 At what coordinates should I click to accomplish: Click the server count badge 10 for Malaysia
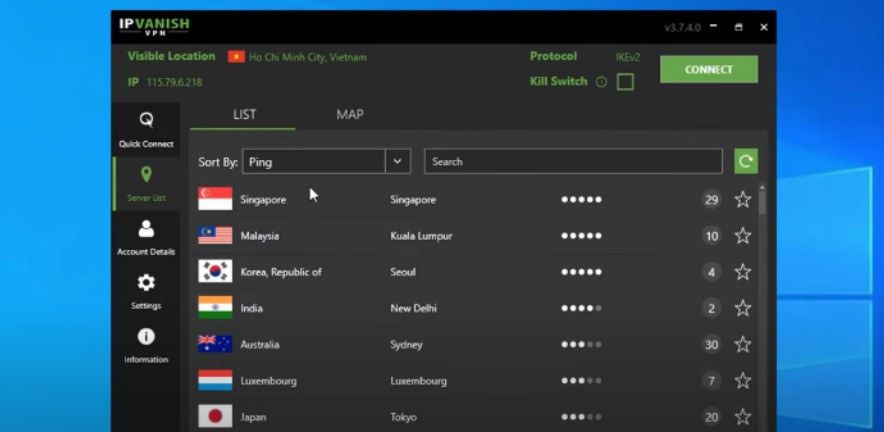coord(711,236)
